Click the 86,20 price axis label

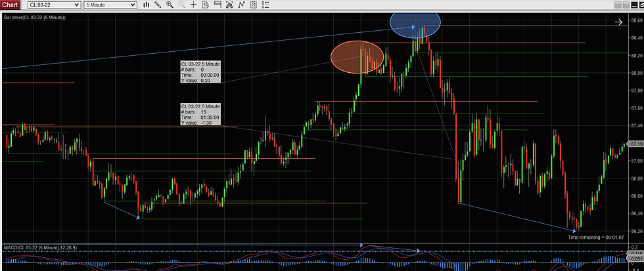[636, 231]
